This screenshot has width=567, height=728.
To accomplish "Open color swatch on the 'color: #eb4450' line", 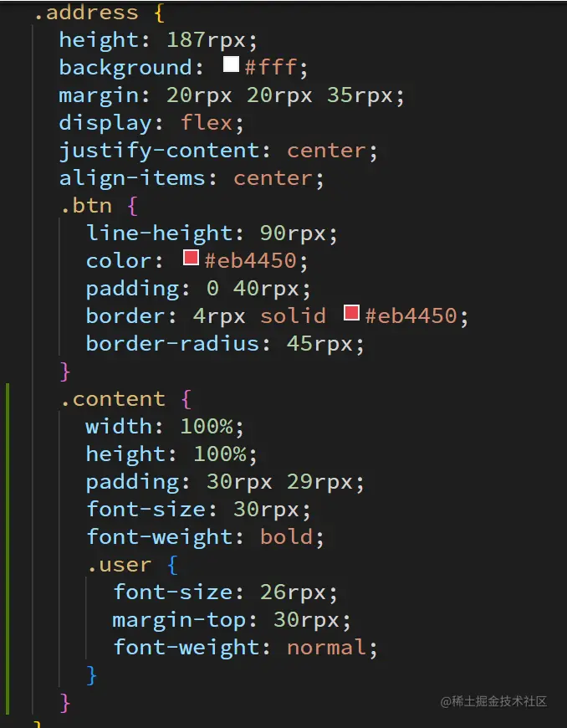I will [x=191, y=257].
